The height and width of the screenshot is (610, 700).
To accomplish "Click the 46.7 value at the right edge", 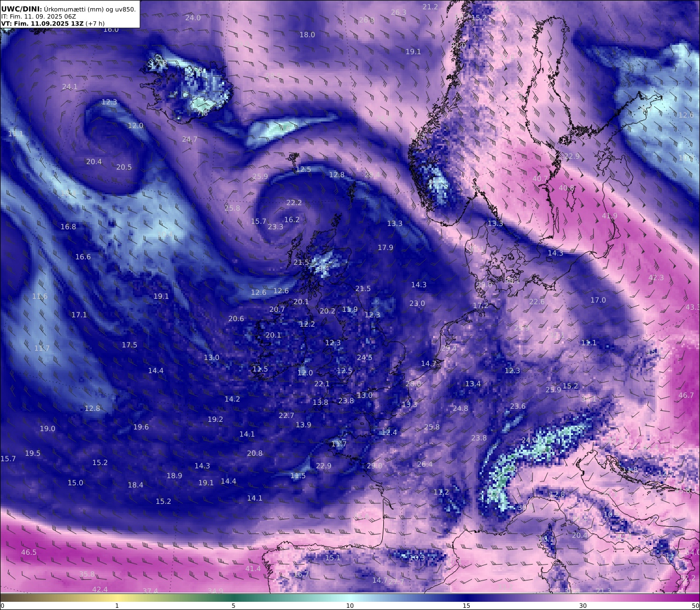I will [x=686, y=395].
